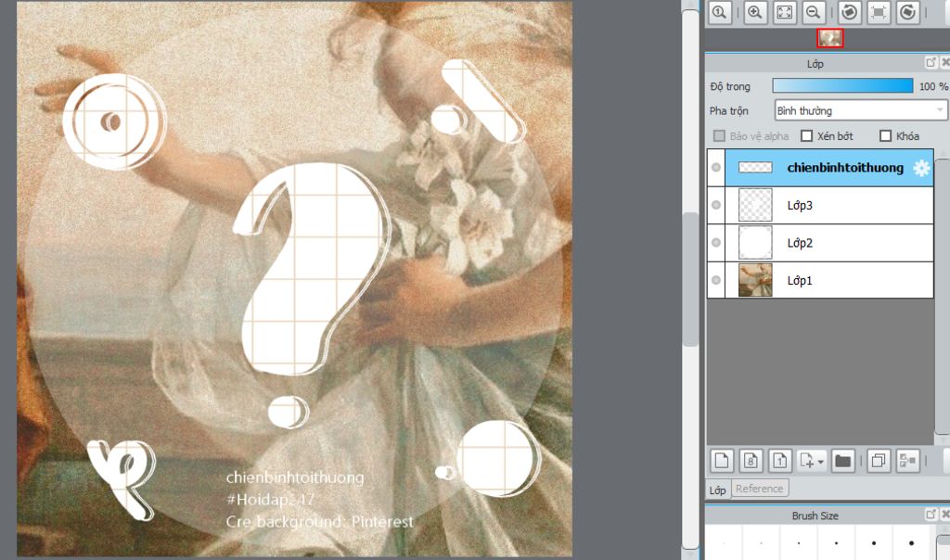950x560 pixels.
Task: Enable the Khóa lock checkbox
Action: pos(885,135)
